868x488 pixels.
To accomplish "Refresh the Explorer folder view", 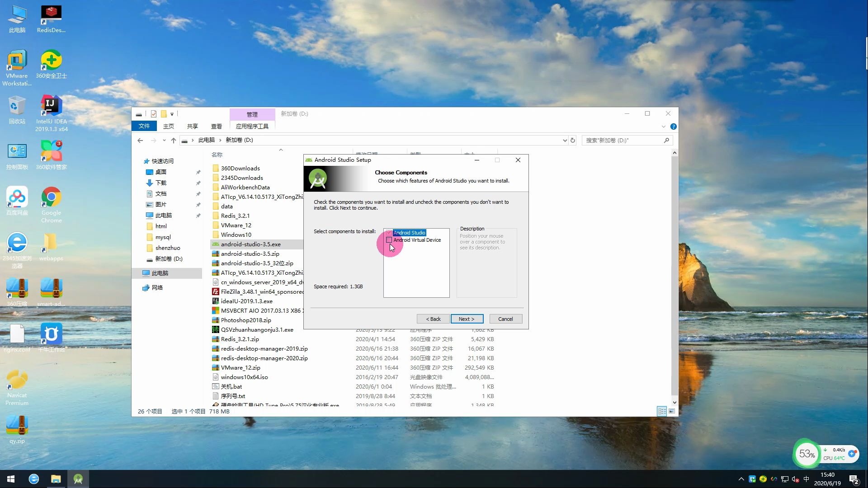I will [573, 141].
